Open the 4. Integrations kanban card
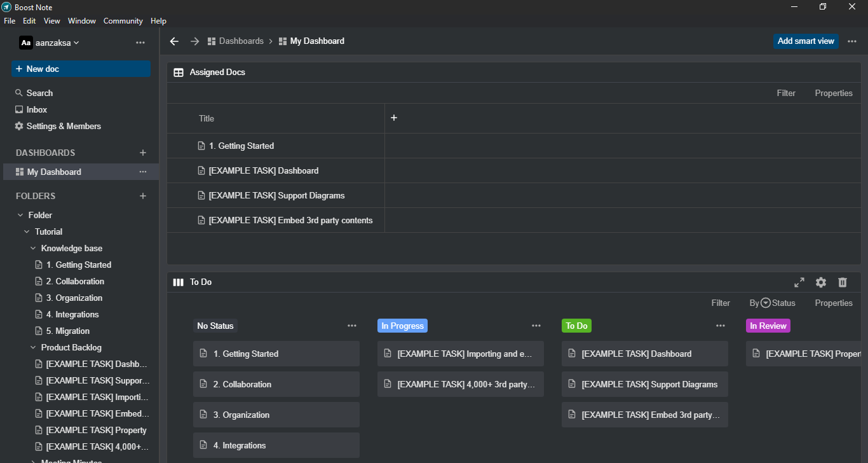Screen dimensions: 868x463 276,445
